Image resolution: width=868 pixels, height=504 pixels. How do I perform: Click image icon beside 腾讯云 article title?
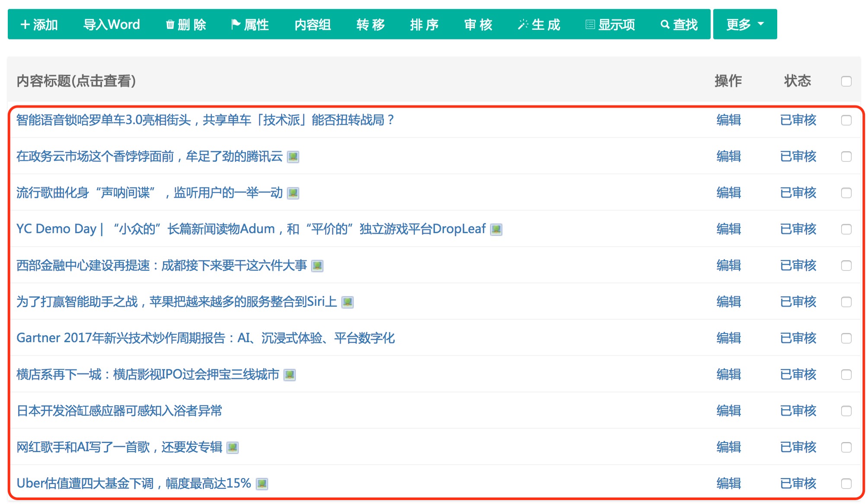click(293, 157)
